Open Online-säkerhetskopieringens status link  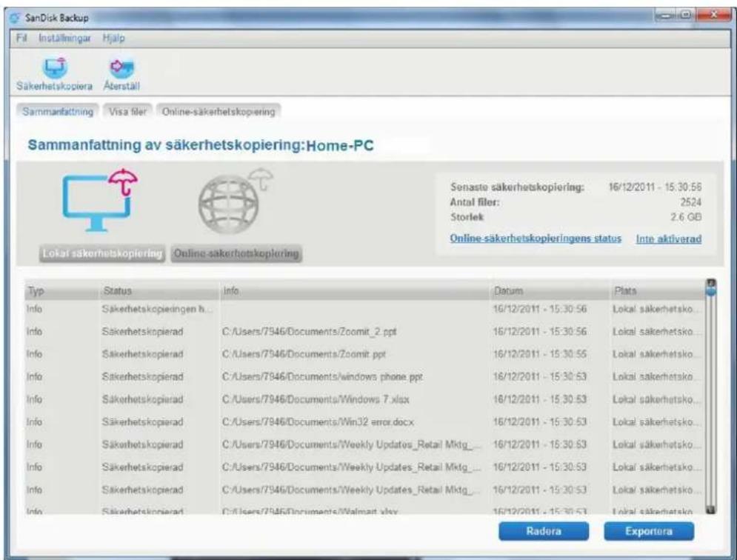536,239
